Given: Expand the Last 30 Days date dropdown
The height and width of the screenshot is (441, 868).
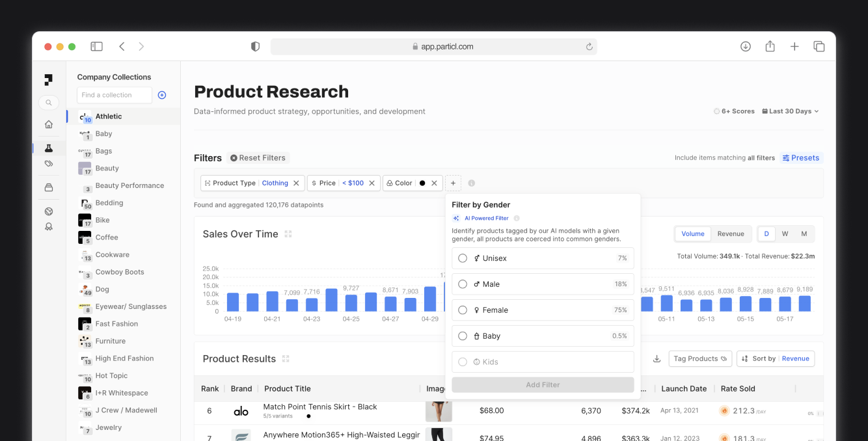Looking at the screenshot, I should click(790, 111).
